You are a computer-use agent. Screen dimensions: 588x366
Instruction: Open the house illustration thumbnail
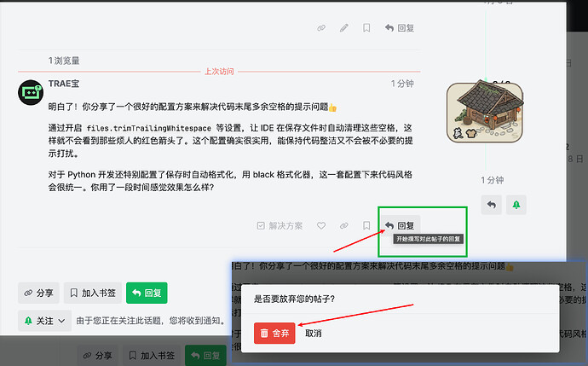(485, 112)
